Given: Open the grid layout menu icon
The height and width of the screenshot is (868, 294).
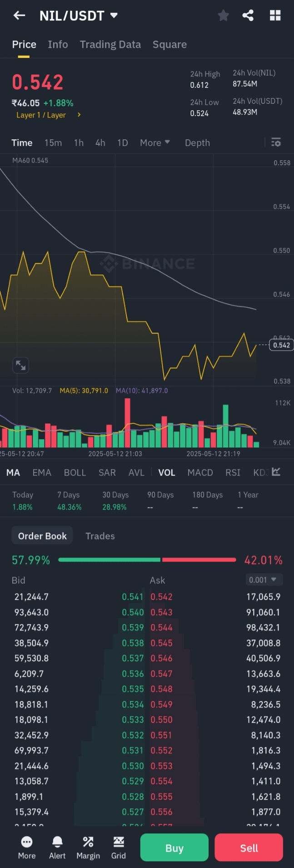Looking at the screenshot, I should pos(275,15).
